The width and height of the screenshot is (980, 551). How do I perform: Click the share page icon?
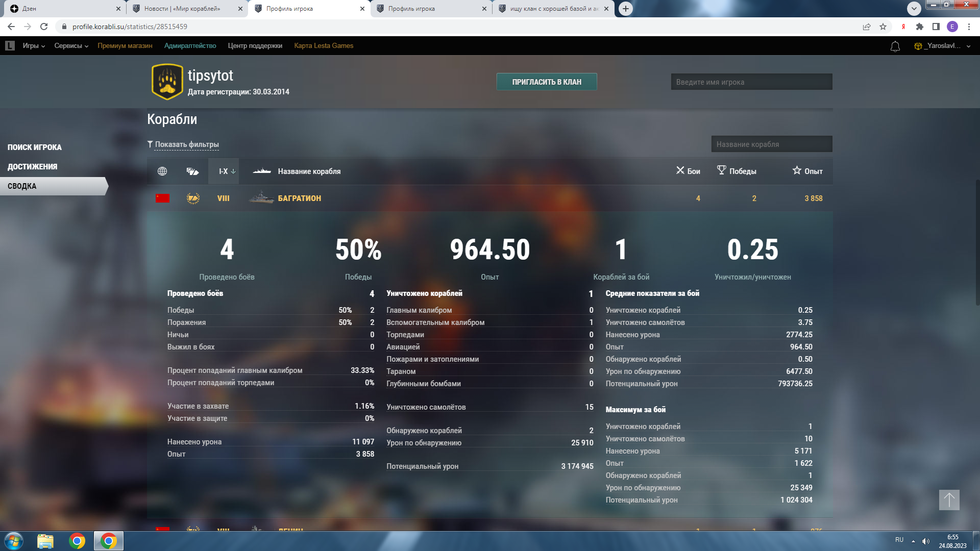click(867, 27)
